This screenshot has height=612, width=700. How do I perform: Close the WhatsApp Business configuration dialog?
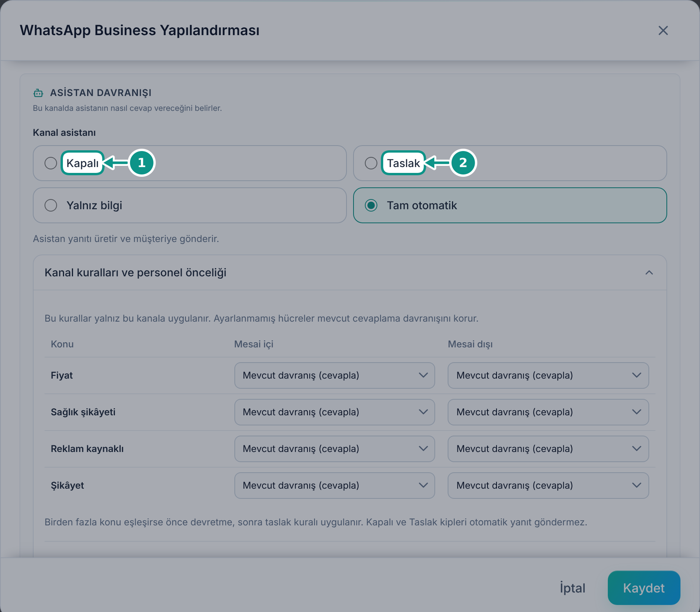tap(663, 30)
